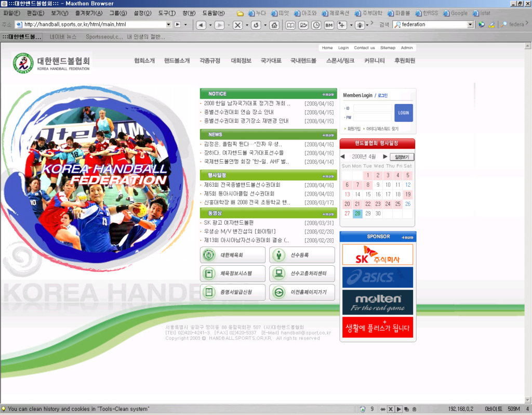This screenshot has width=532, height=415.
Task: Click the X icon in status bar
Action: pos(391,409)
